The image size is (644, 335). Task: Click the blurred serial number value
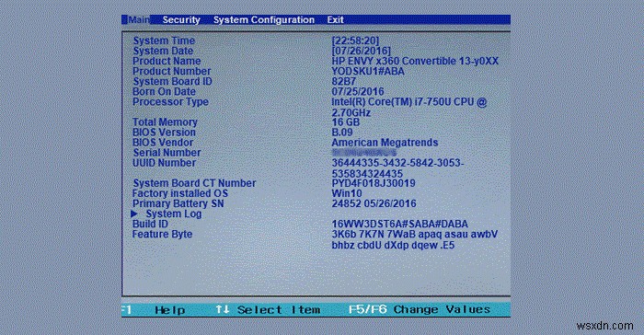click(364, 153)
